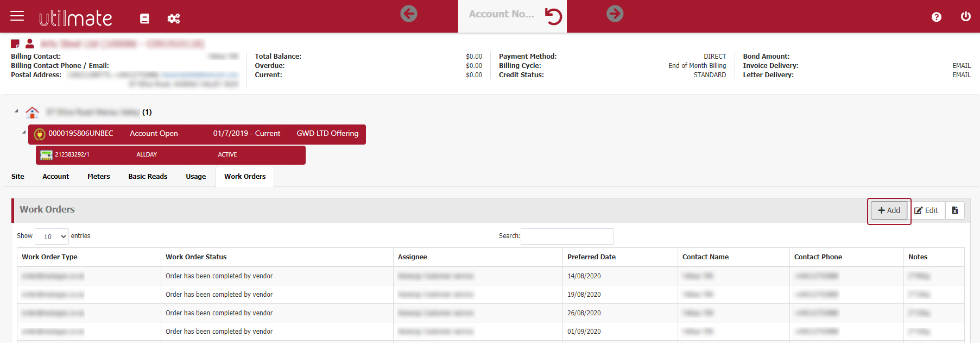Viewport: 980px width, 343px height.
Task: Add a new work order
Action: 889,210
